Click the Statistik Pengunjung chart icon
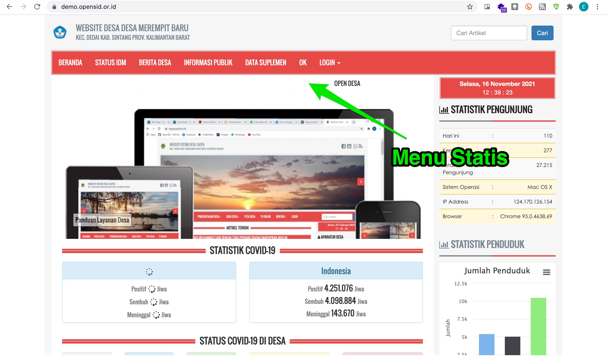Viewport: 607px width, 364px height. point(444,110)
